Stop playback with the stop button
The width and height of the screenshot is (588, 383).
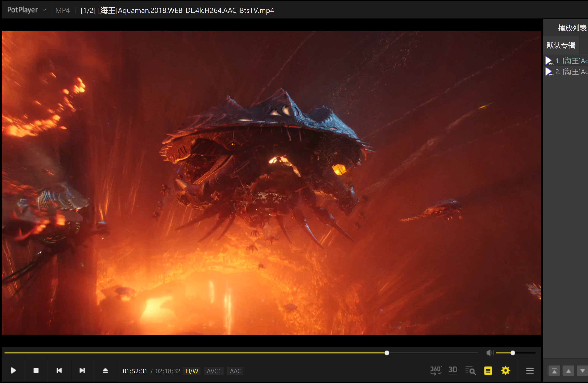36,370
